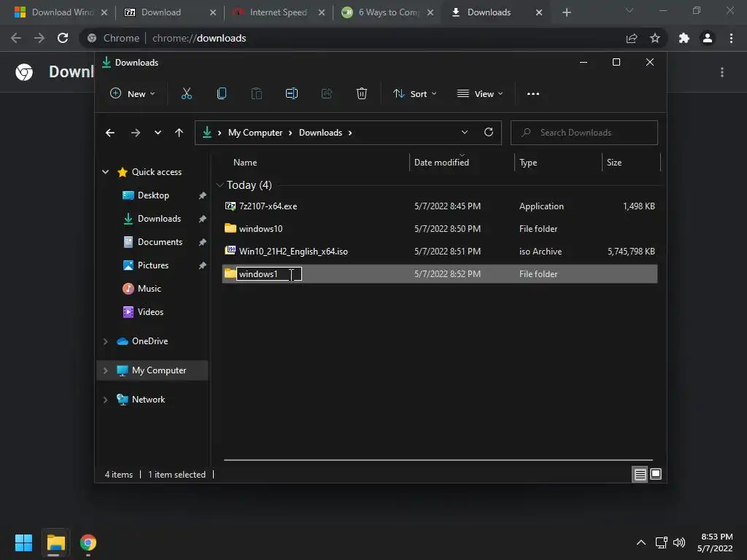Switch to Internet Speed browser tab
747x560 pixels.
tap(278, 12)
